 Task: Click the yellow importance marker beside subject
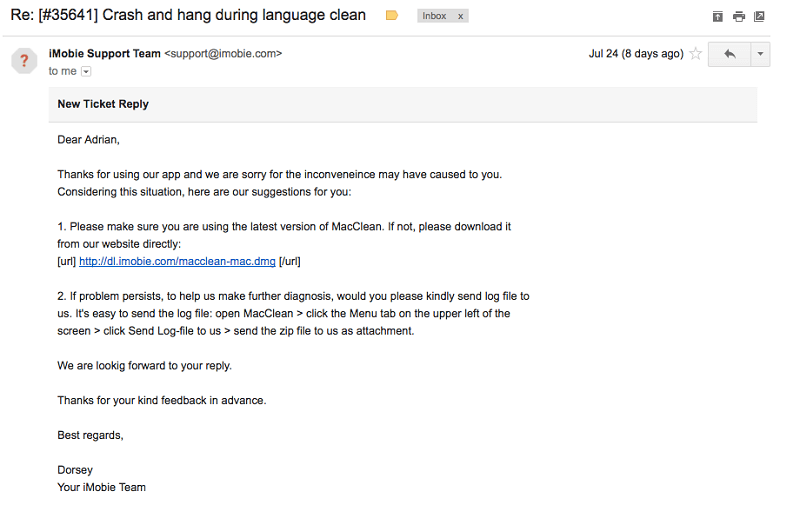(x=391, y=16)
